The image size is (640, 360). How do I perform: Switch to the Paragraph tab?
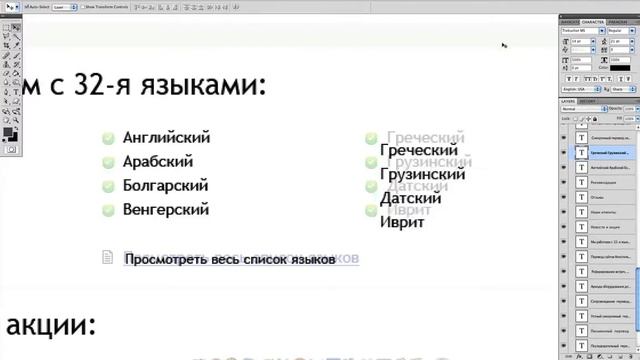(618, 22)
